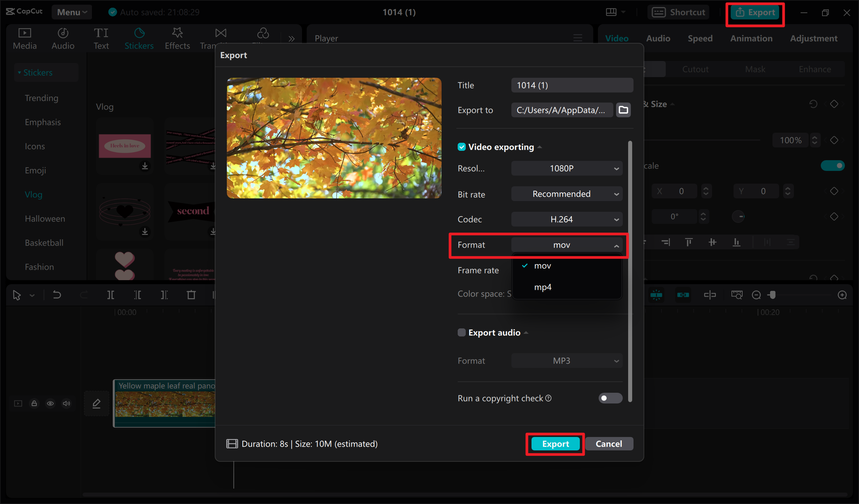Open the Menu dropdown
This screenshot has height=504, width=859.
pyautogui.click(x=71, y=12)
